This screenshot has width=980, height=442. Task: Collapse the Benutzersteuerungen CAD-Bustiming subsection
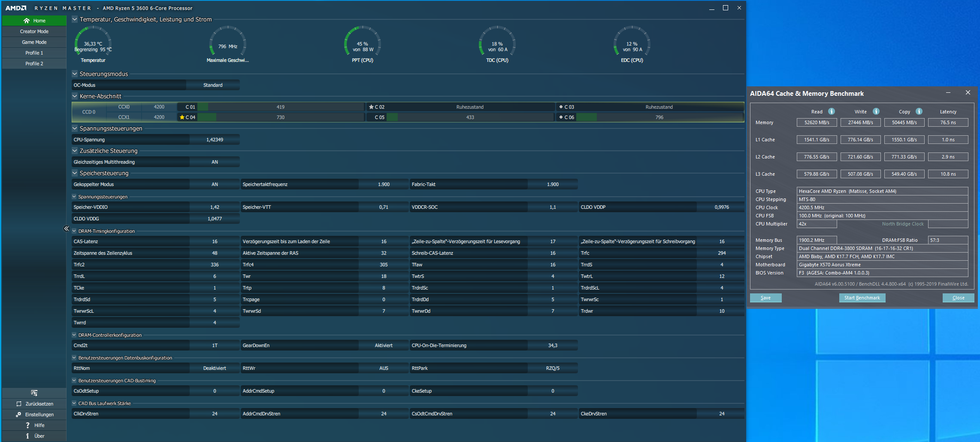74,381
